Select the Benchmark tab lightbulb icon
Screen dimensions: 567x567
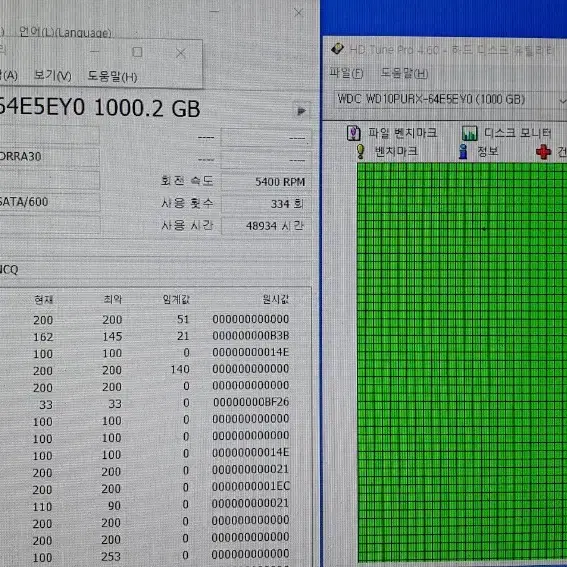pyautogui.click(x=360, y=152)
